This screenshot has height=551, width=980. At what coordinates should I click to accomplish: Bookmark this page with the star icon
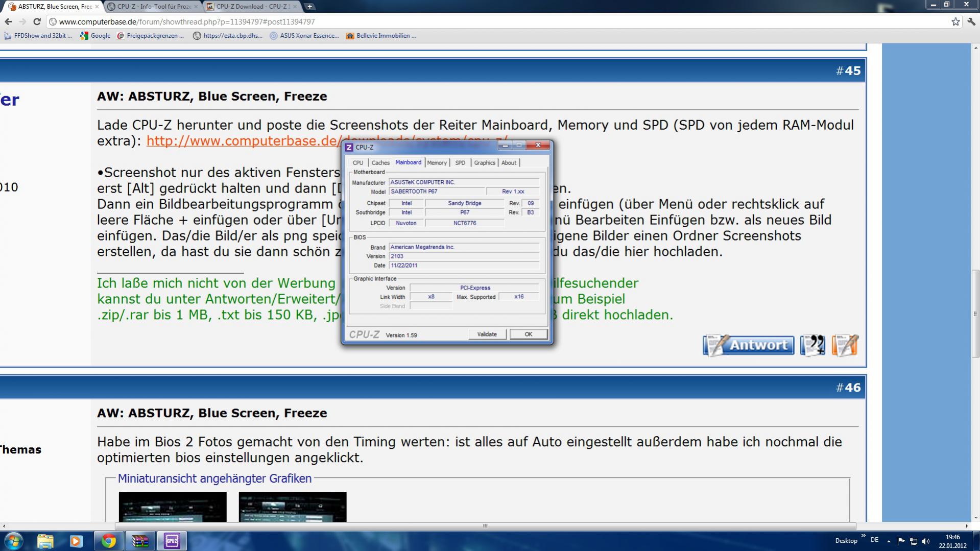click(x=955, y=21)
